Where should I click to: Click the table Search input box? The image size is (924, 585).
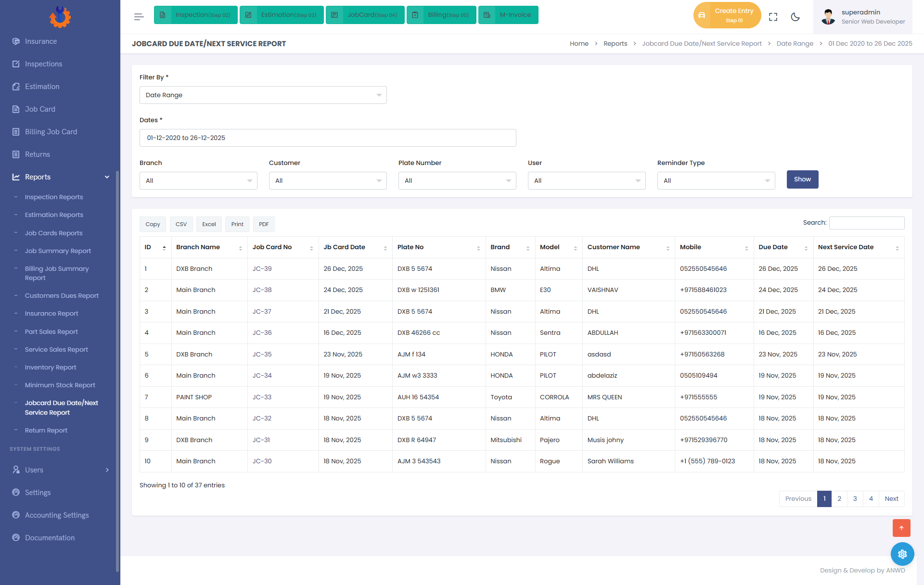click(x=867, y=223)
